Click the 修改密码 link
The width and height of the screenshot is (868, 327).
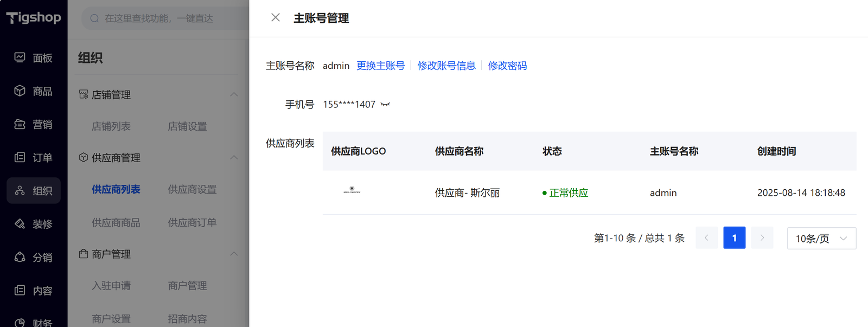[507, 66]
